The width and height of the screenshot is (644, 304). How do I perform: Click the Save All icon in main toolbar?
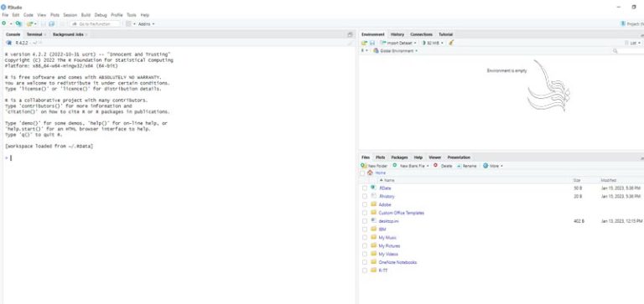tap(51, 23)
